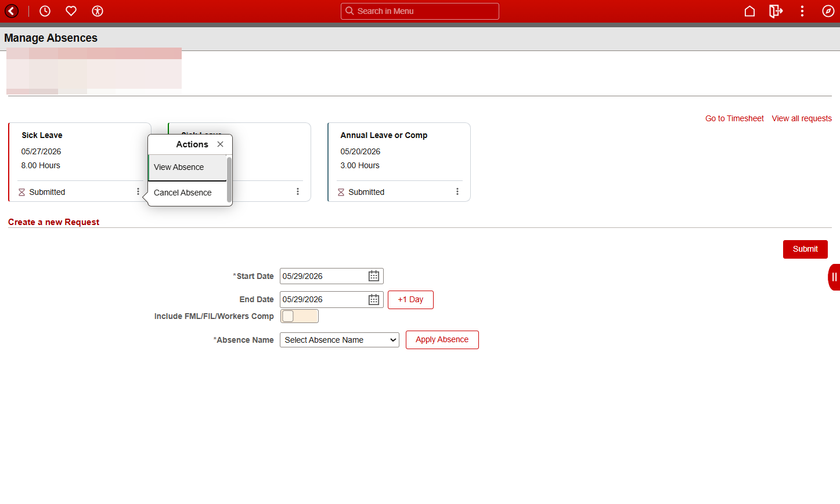Focus the Search in Menu field
This screenshot has width=840, height=504.
pos(420,11)
